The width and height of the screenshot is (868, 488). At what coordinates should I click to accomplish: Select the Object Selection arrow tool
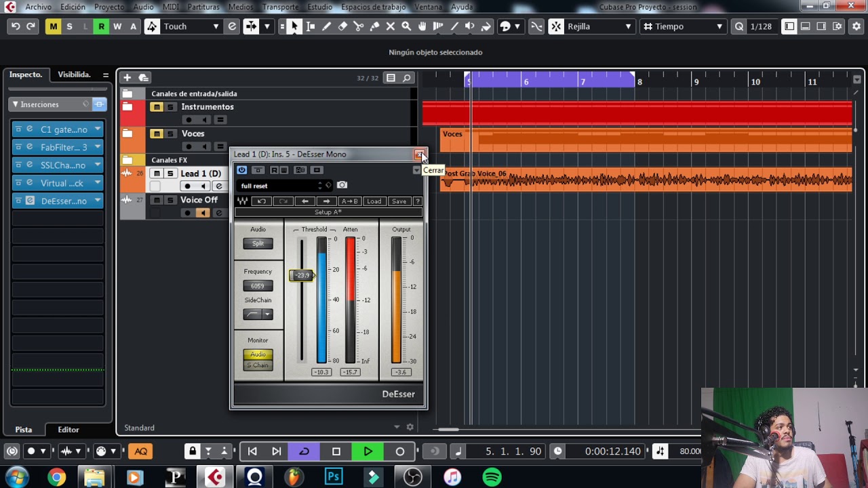tap(294, 26)
